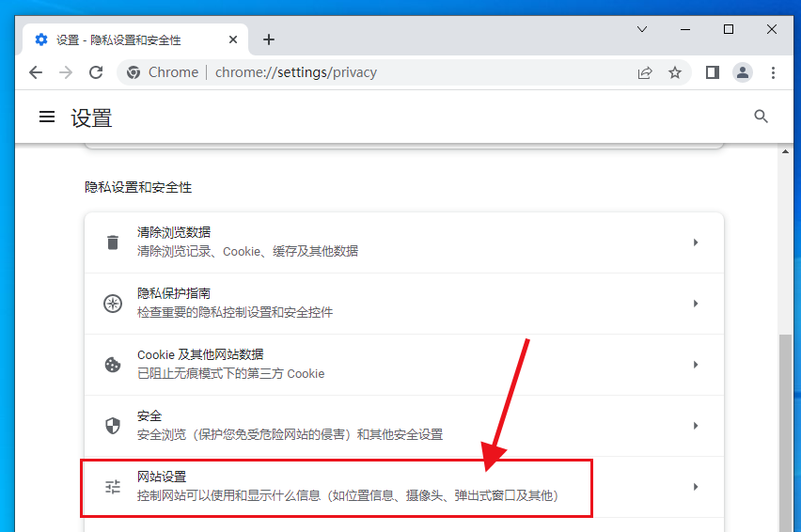Open the tab search dropdown chevron
Viewport: 801px width, 532px height.
point(642,29)
